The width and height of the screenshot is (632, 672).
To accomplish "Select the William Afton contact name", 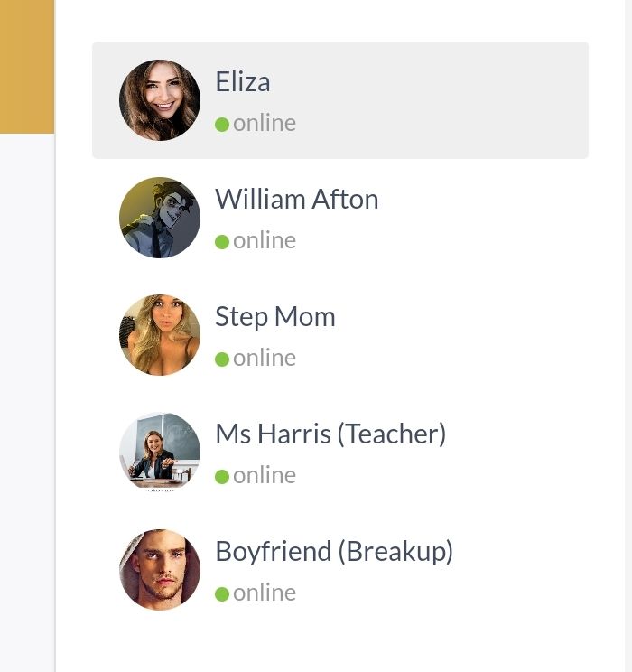I will 297,200.
